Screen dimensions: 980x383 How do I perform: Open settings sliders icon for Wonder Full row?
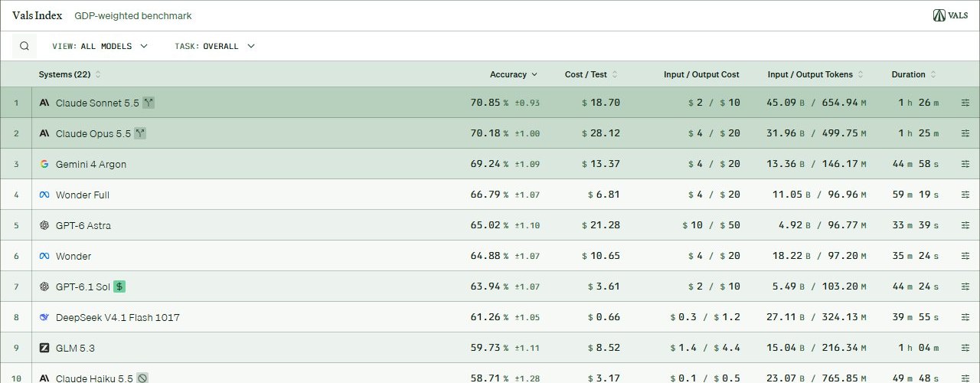coord(965,195)
